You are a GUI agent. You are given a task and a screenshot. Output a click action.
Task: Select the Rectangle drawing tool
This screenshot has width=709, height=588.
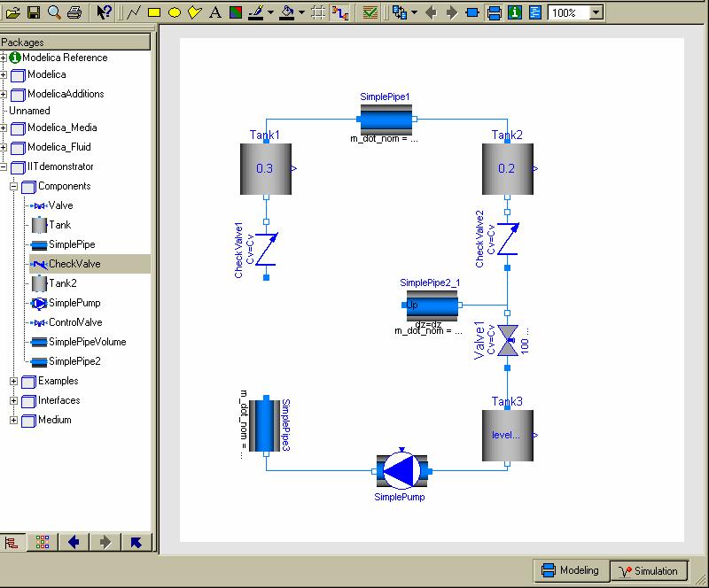point(154,12)
